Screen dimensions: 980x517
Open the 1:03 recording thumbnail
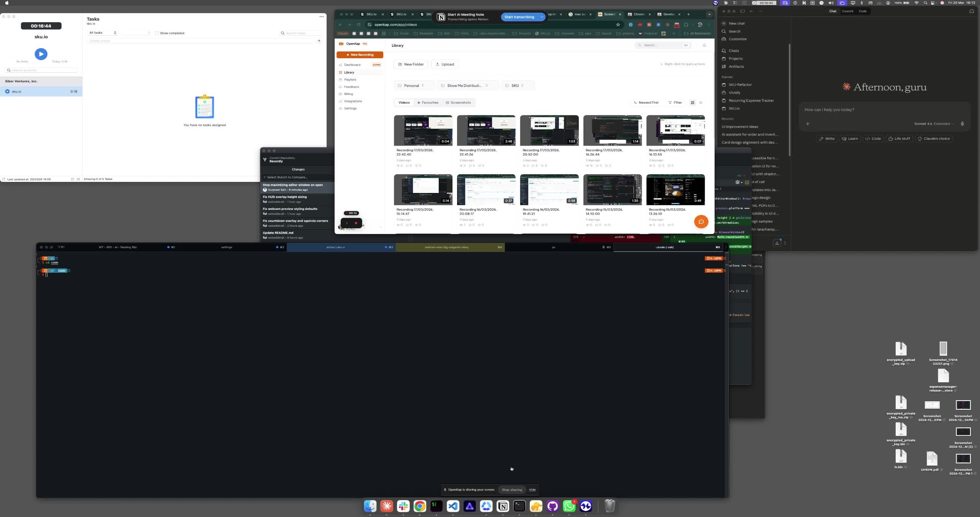549,130
